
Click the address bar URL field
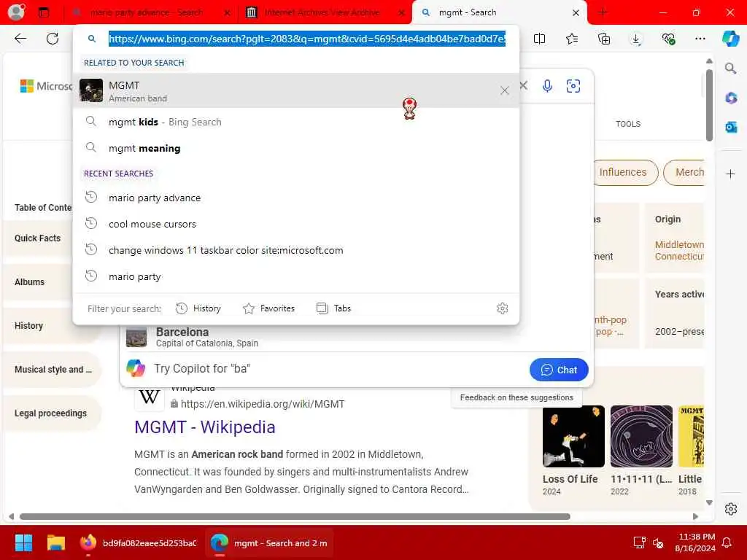pos(307,39)
